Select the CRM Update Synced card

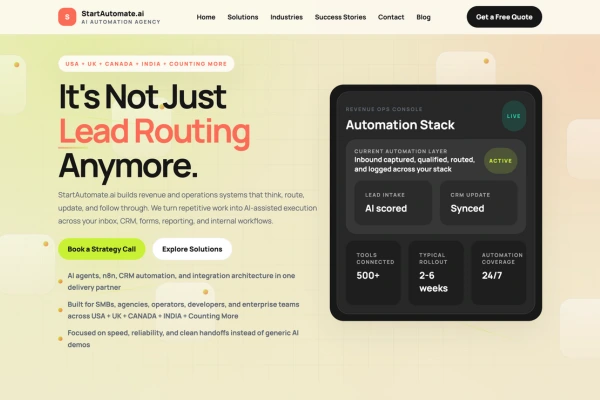[x=478, y=203]
